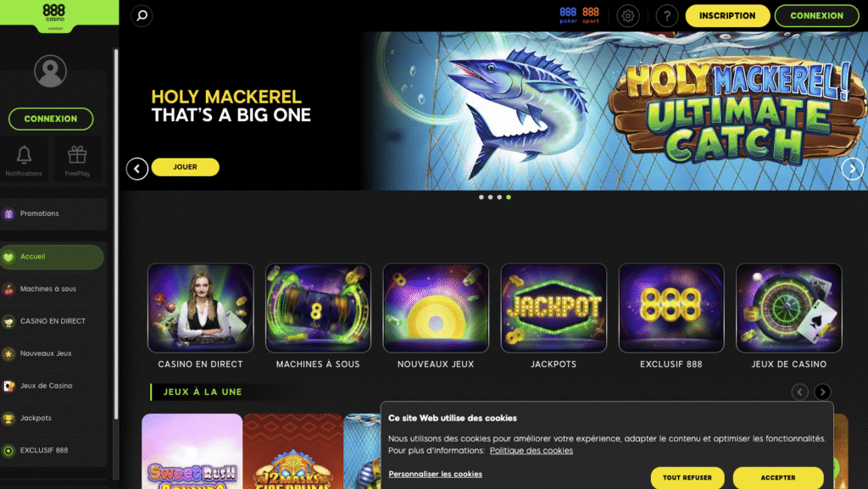Image resolution: width=868 pixels, height=489 pixels.
Task: Open the search magnifier icon
Action: [x=142, y=15]
